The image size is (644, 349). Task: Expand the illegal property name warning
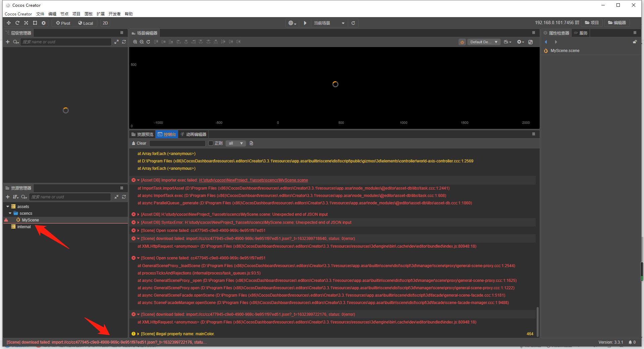point(138,334)
